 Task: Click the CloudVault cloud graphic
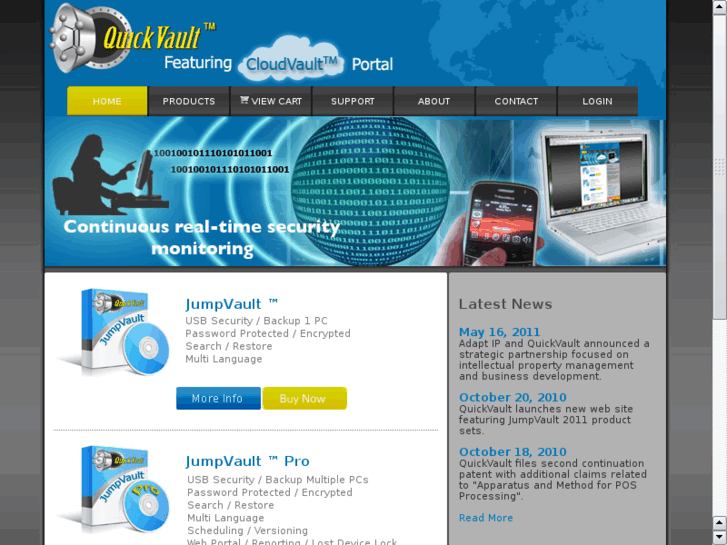[x=291, y=59]
